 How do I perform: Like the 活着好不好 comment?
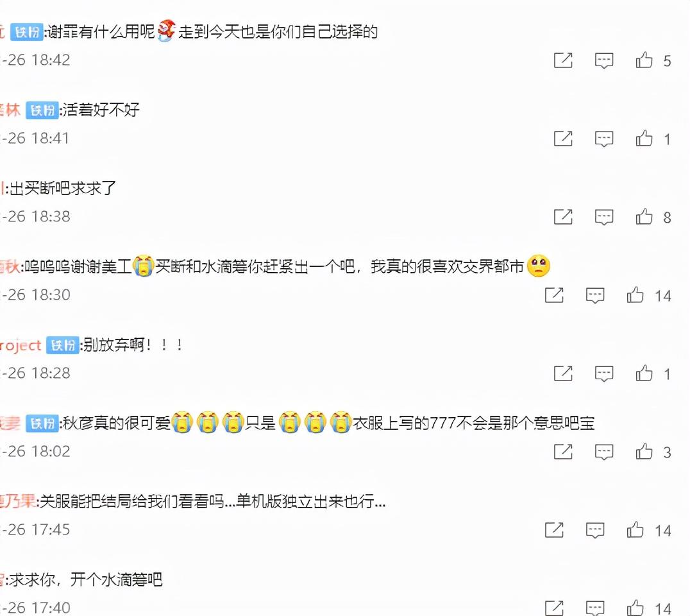pyautogui.click(x=644, y=138)
